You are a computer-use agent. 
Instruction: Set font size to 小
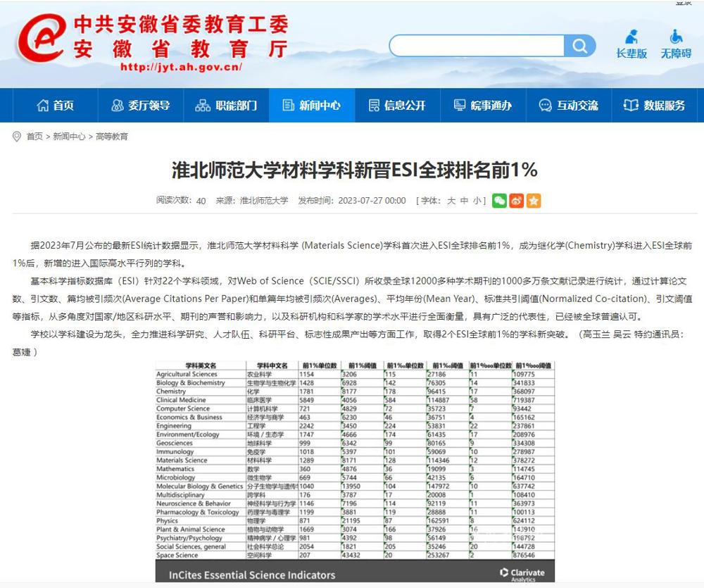(477, 201)
